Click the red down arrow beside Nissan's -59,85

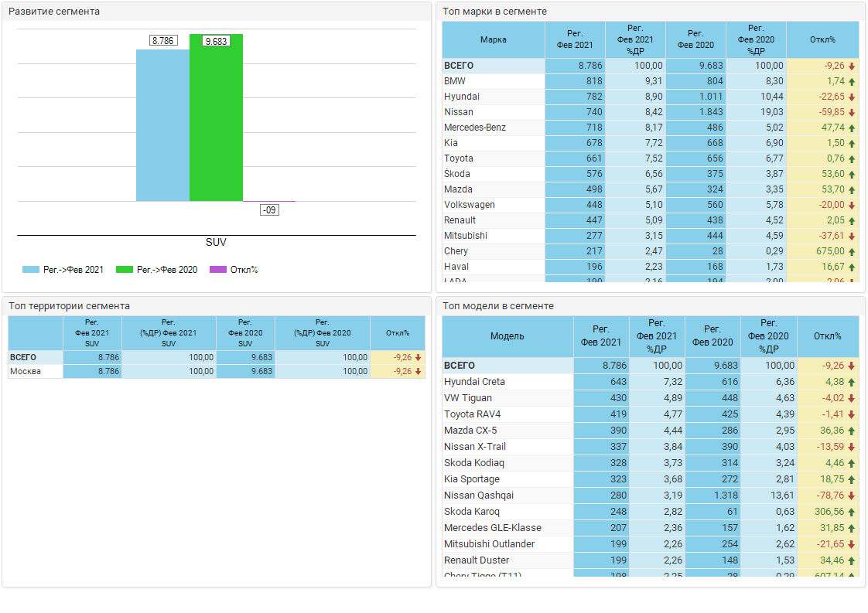(x=852, y=112)
